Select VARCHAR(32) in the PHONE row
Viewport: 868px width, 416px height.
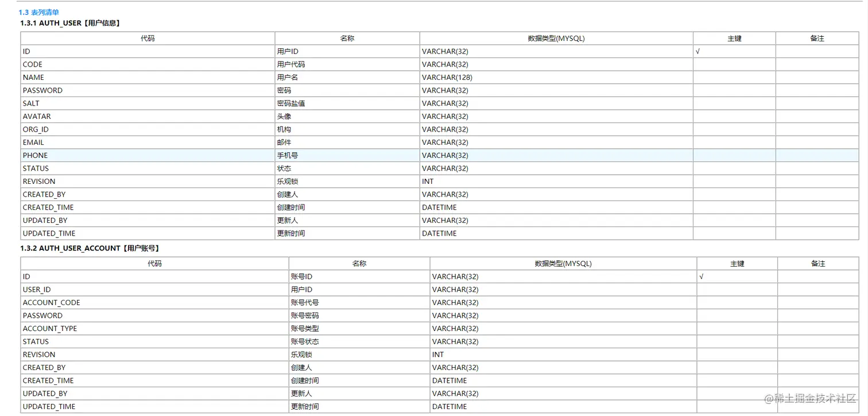click(556, 156)
